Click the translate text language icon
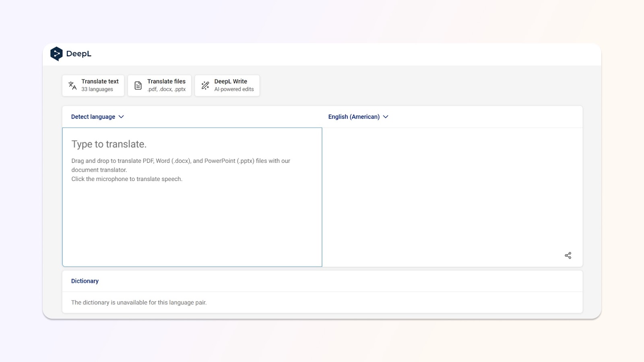Viewport: 644px width, 362px height. [72, 85]
